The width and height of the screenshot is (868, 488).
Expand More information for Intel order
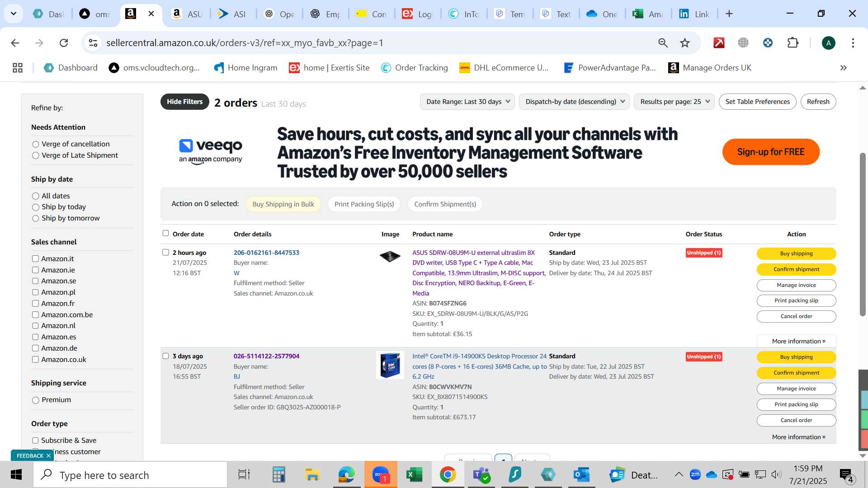coord(798,437)
